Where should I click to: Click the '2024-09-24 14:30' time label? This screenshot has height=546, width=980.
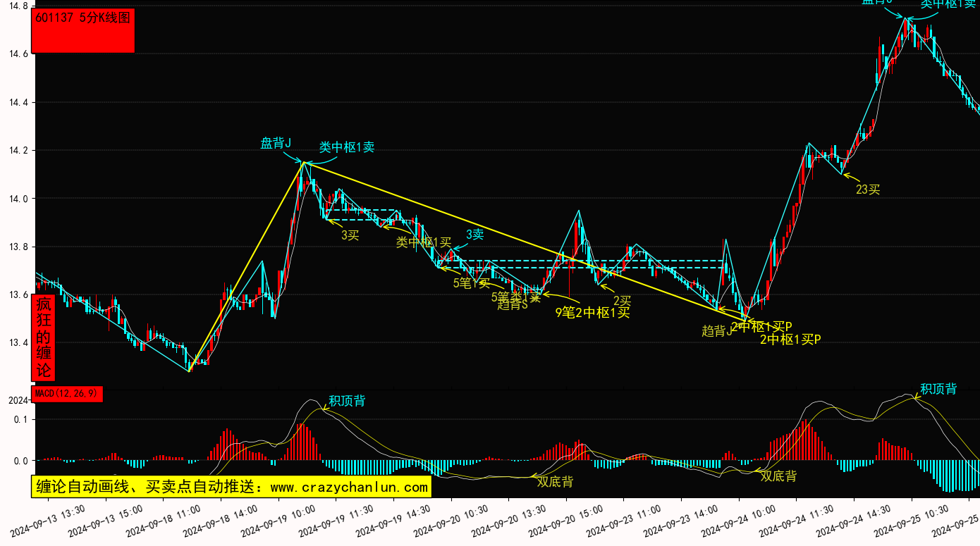(855, 521)
